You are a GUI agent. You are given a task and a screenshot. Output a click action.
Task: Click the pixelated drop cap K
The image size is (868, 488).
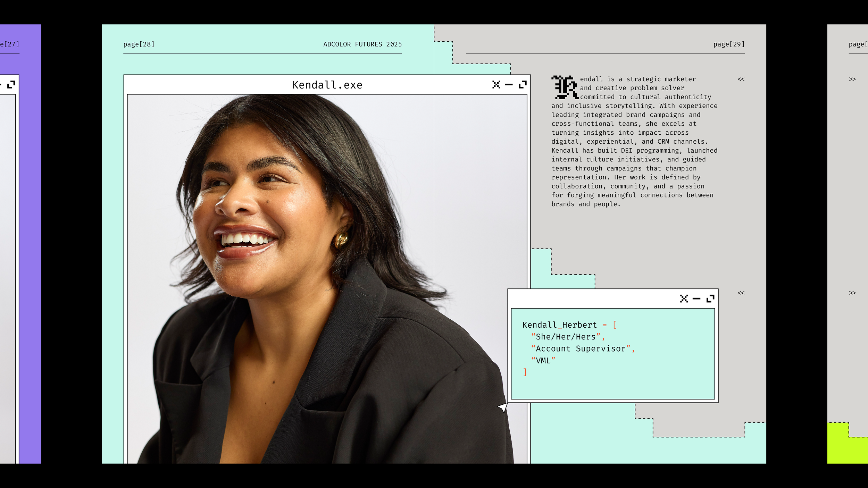(x=565, y=87)
